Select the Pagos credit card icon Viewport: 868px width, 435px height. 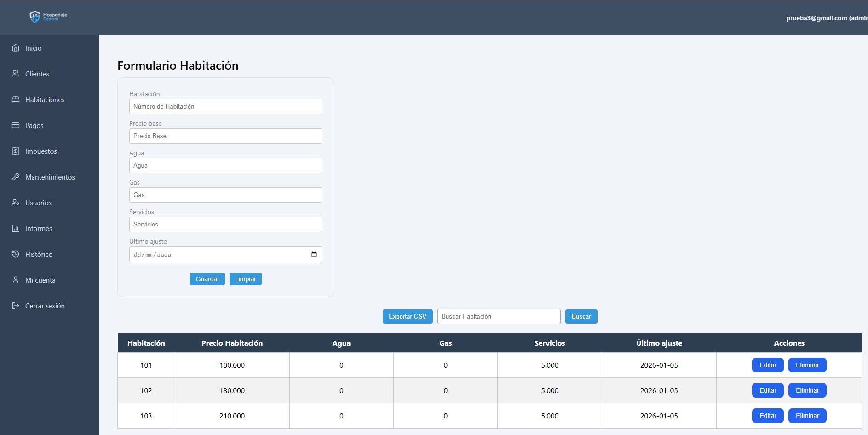point(16,125)
